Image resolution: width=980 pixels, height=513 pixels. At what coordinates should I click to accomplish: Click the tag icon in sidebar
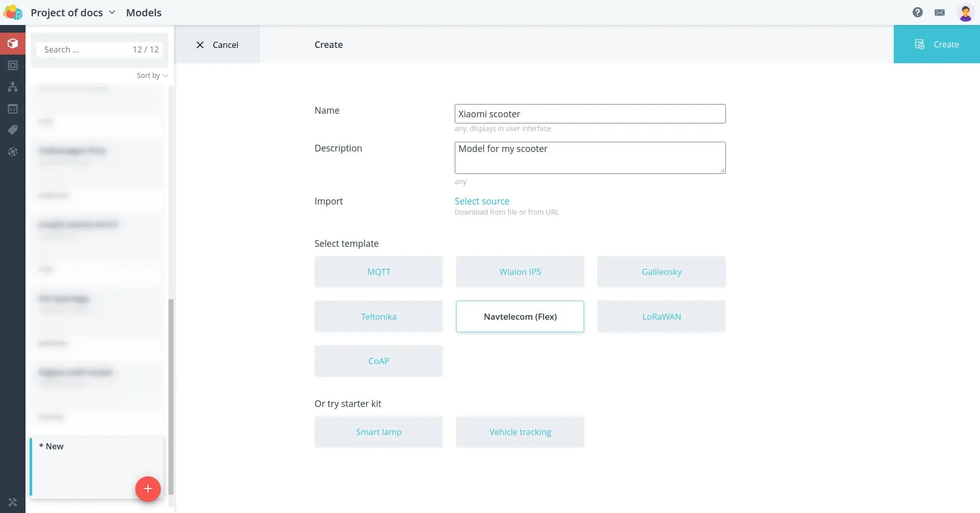13,130
